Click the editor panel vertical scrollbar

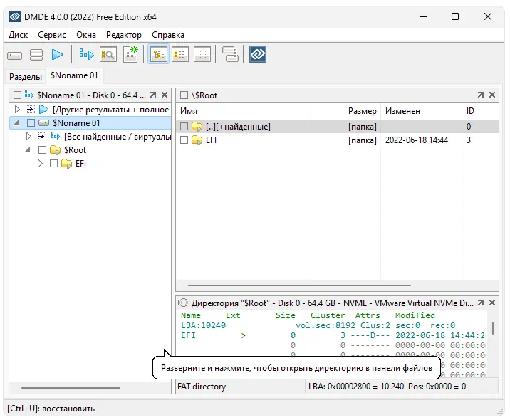493,328
